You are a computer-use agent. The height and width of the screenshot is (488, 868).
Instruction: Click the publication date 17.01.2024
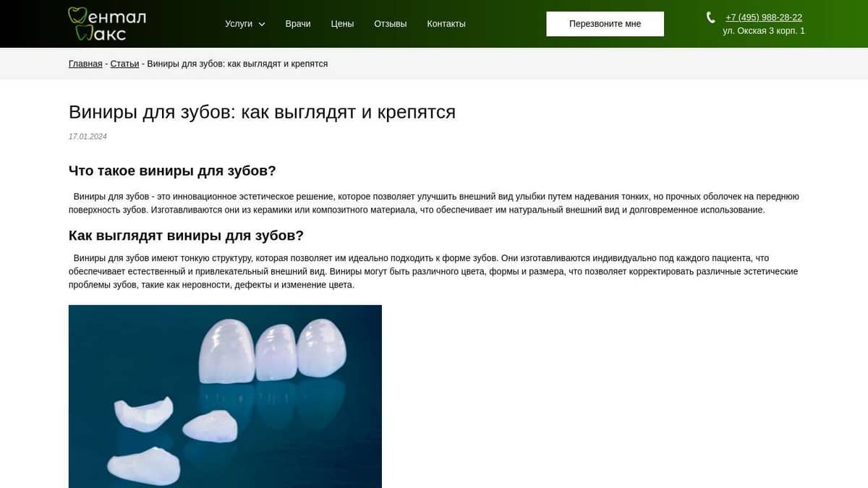(x=87, y=136)
